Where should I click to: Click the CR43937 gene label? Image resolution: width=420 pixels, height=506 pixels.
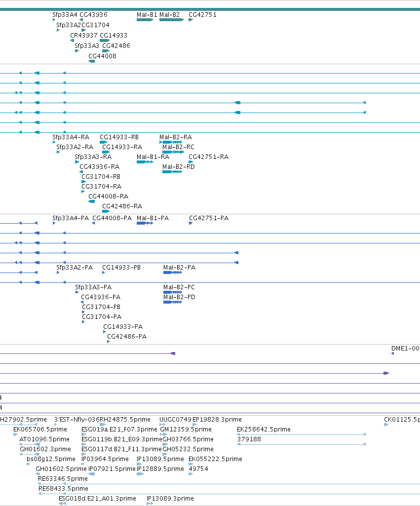click(x=84, y=36)
